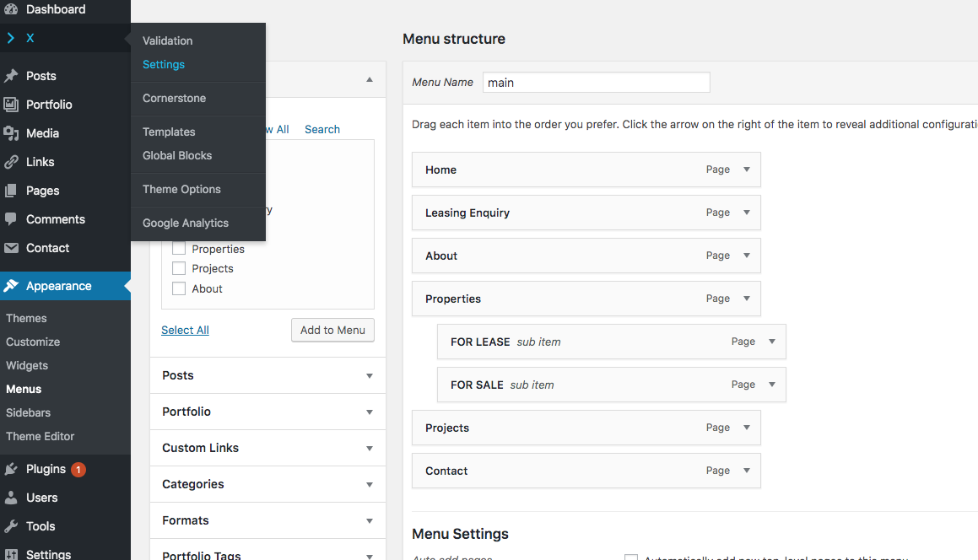
Task: Click the Plugins plug icon
Action: pos(11,469)
